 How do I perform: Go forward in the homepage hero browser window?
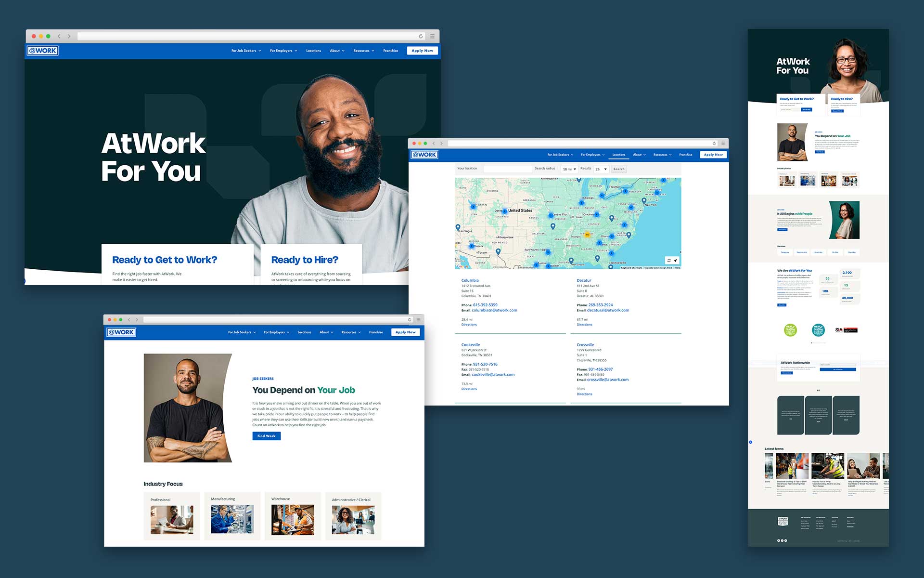point(69,36)
